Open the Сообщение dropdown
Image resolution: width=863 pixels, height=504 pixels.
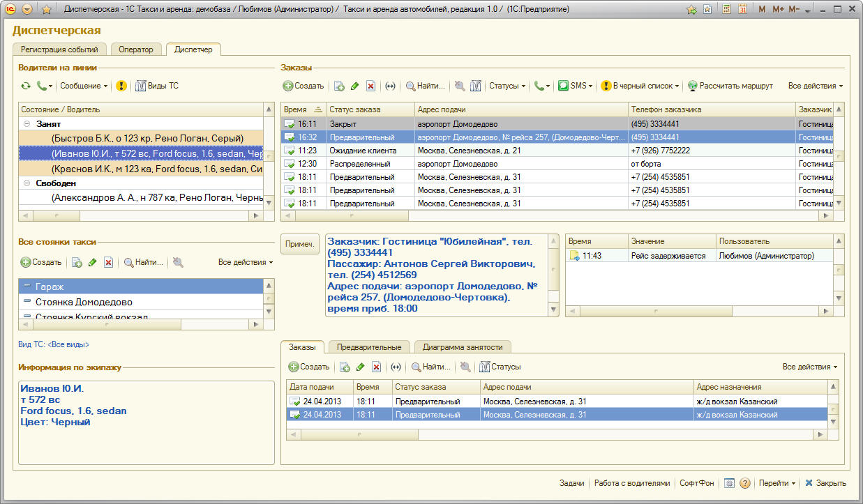point(84,86)
